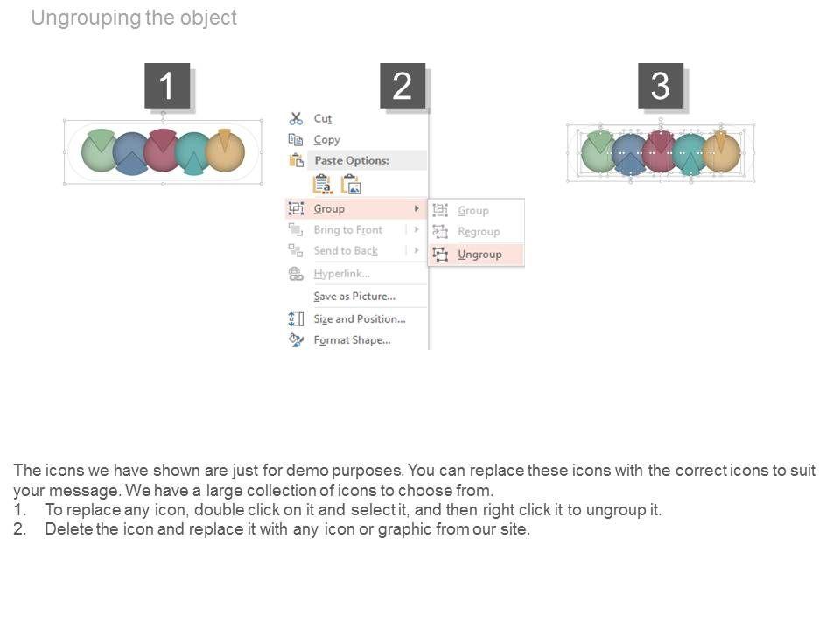Image resolution: width=840 pixels, height=630 pixels.
Task: Click the Cut scissors icon
Action: tap(296, 118)
